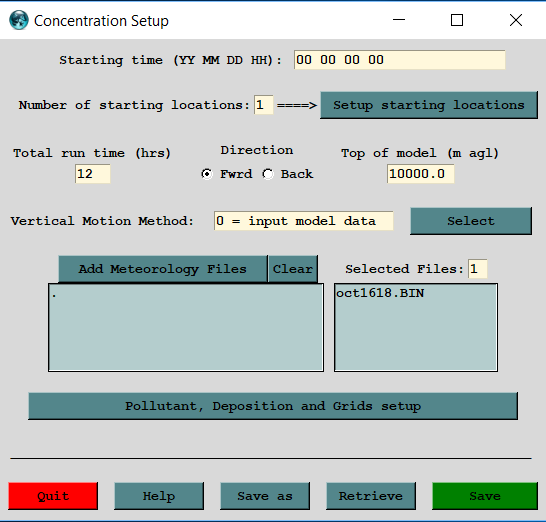546x522 pixels.
Task: Focus the Starting time input field
Action: click(399, 60)
